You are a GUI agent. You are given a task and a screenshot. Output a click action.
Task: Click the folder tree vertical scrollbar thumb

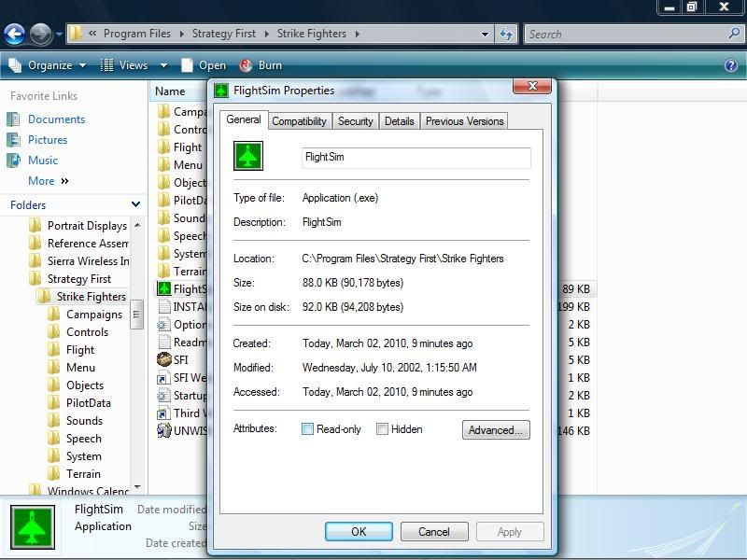point(136,315)
